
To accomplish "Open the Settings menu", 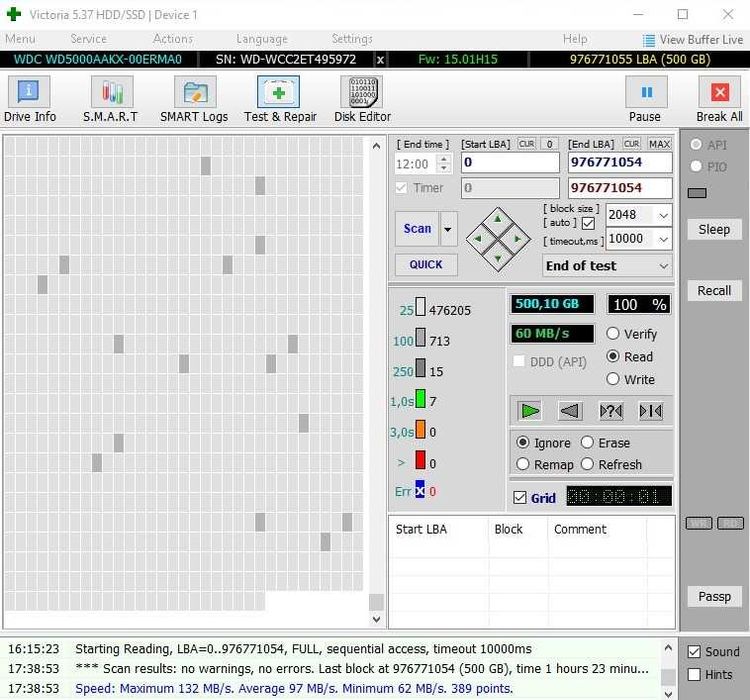I will [352, 39].
